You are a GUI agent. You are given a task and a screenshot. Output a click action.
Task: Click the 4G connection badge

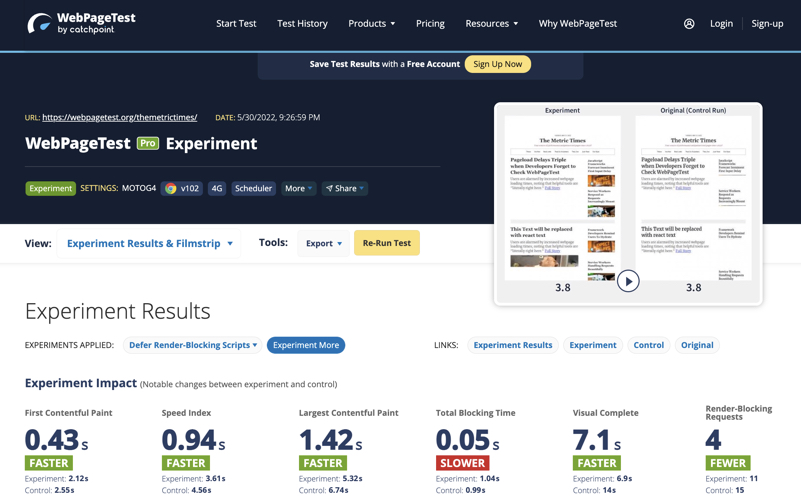coord(217,188)
